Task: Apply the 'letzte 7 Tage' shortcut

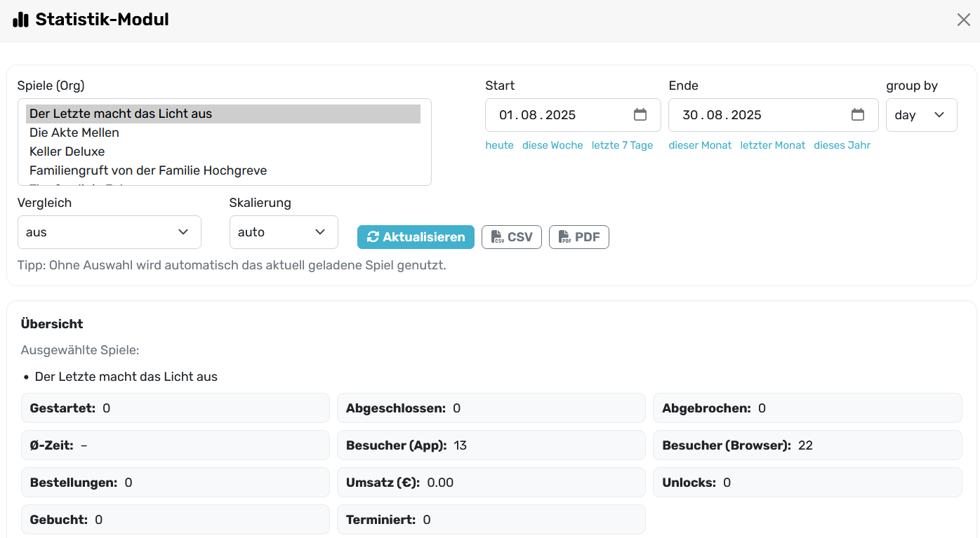Action: pos(622,145)
